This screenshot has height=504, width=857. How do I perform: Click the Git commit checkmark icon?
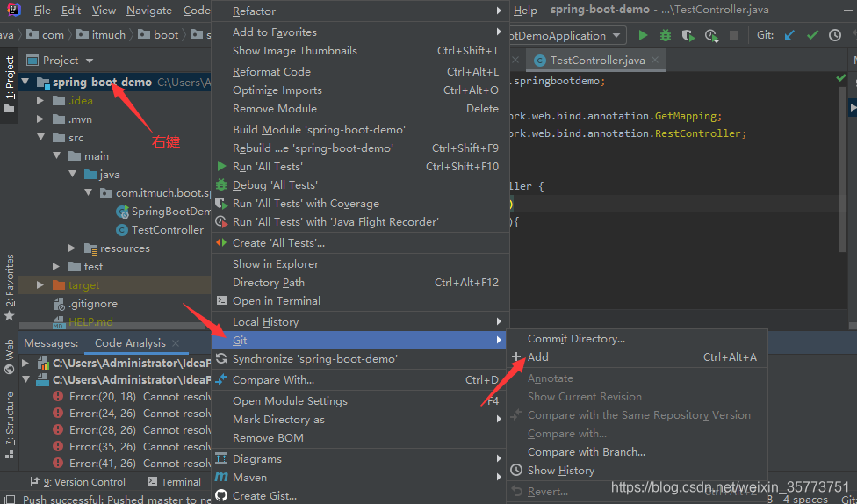(x=813, y=35)
